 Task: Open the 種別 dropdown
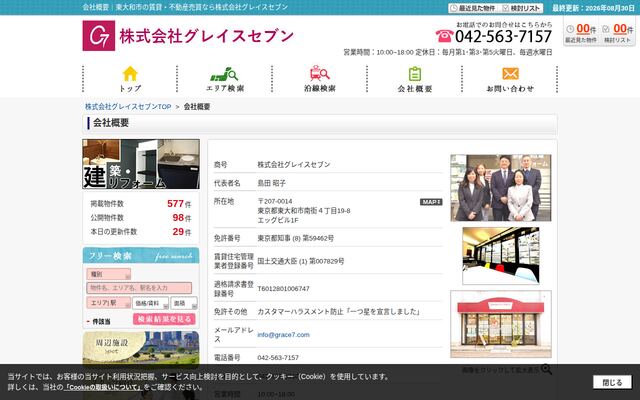coord(109,274)
